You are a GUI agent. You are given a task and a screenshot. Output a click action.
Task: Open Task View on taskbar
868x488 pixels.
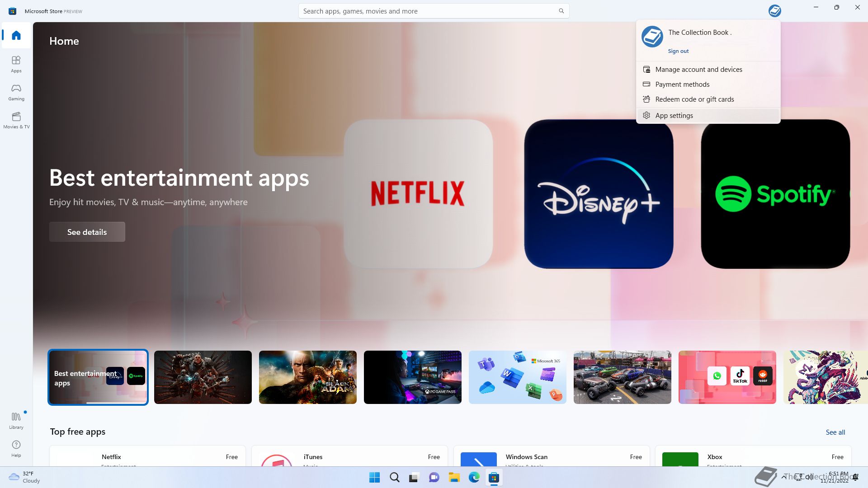click(414, 478)
